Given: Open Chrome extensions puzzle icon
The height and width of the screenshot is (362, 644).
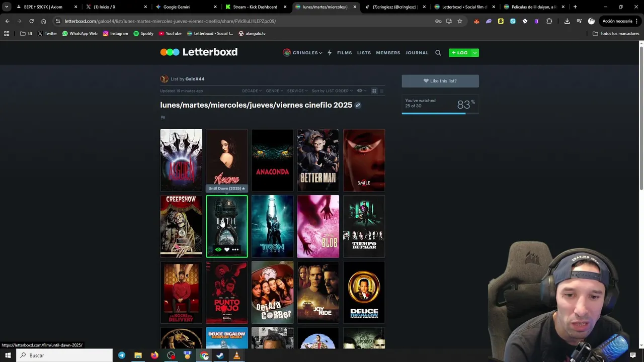Looking at the screenshot, I should pos(549,21).
